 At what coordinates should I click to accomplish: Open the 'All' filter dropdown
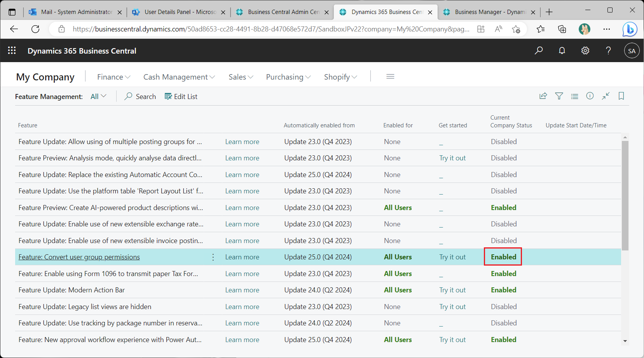pos(98,96)
